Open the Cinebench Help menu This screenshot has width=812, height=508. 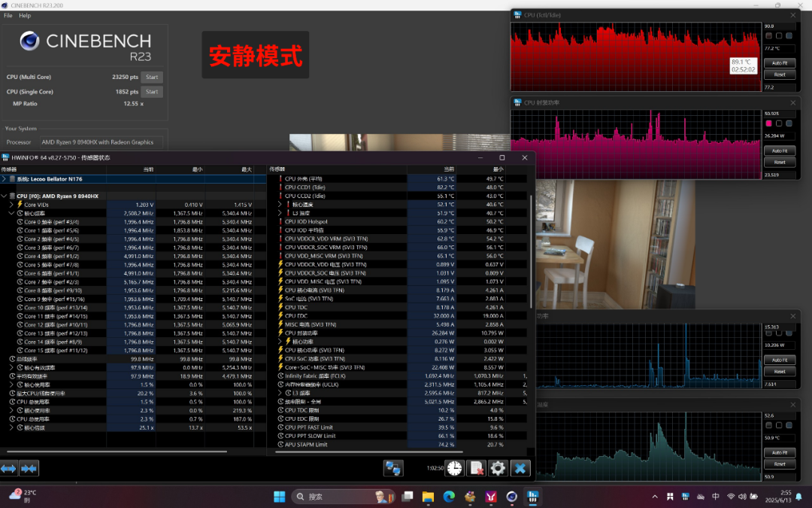click(25, 16)
